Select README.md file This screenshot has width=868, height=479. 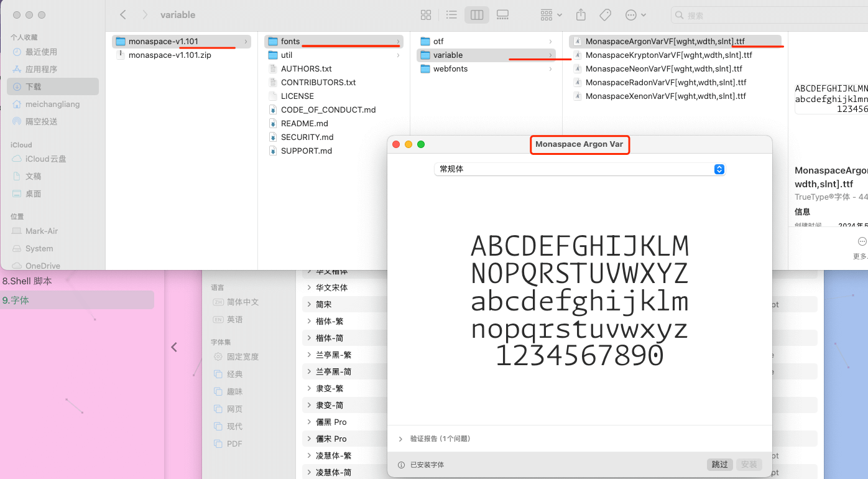click(334, 123)
